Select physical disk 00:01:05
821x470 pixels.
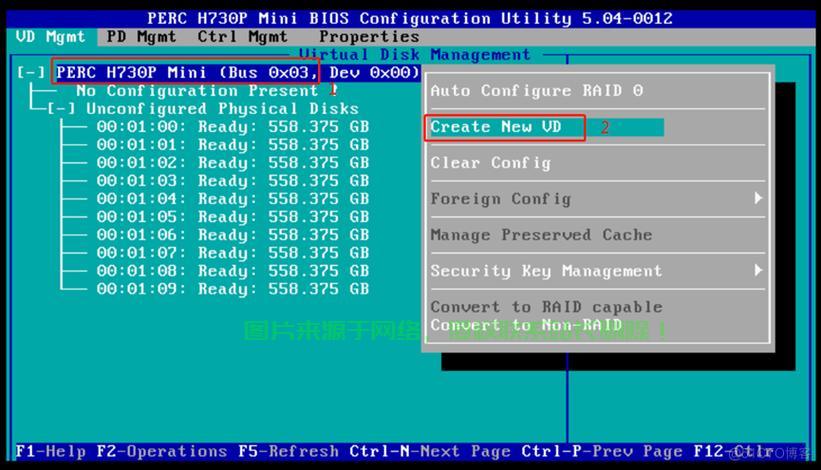click(232, 217)
